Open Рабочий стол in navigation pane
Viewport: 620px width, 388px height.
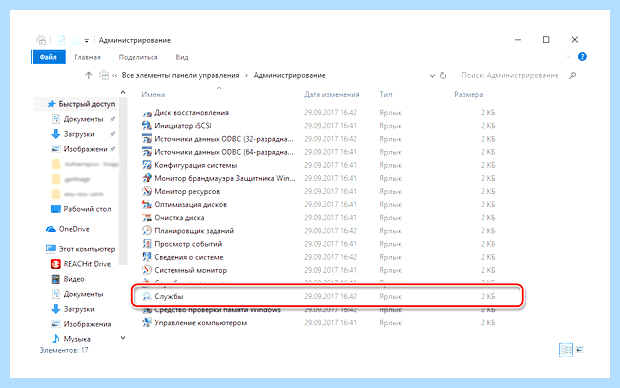pos(87,209)
